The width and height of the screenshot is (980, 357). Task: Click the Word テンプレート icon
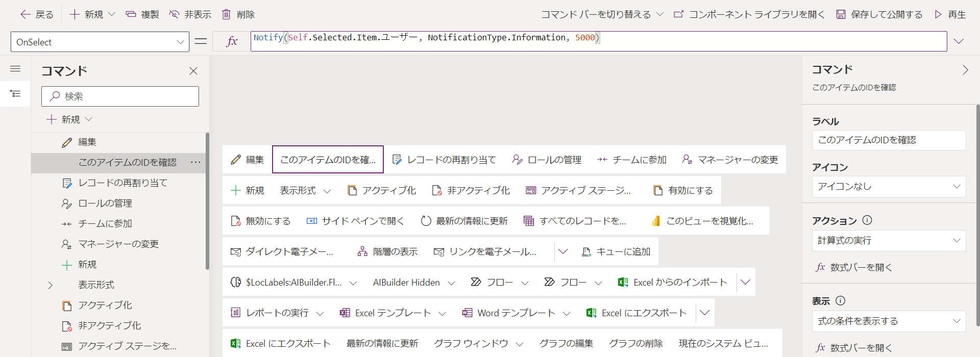tap(467, 313)
